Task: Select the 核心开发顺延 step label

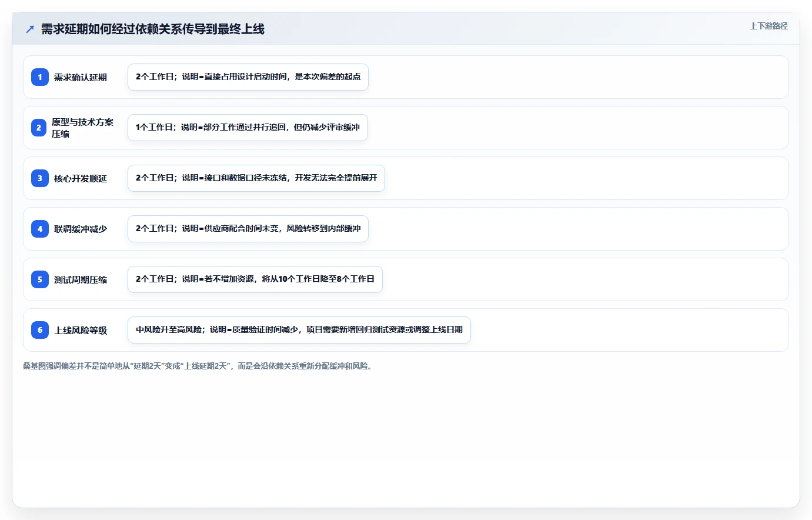Action: coord(81,178)
